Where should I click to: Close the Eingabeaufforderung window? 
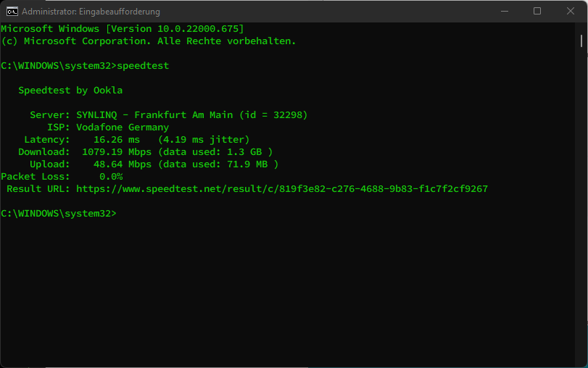[x=571, y=12]
